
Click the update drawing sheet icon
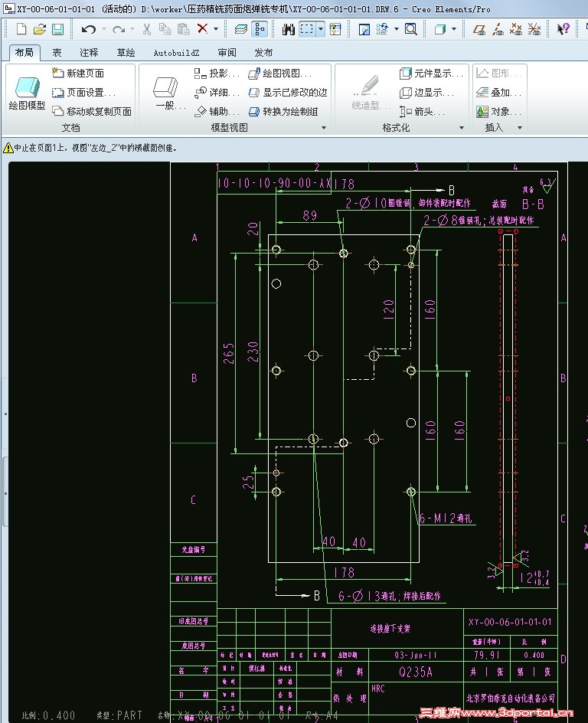point(364,29)
